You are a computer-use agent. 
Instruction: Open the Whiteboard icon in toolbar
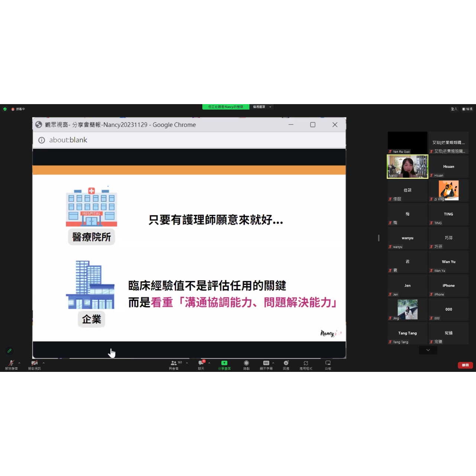(328, 365)
